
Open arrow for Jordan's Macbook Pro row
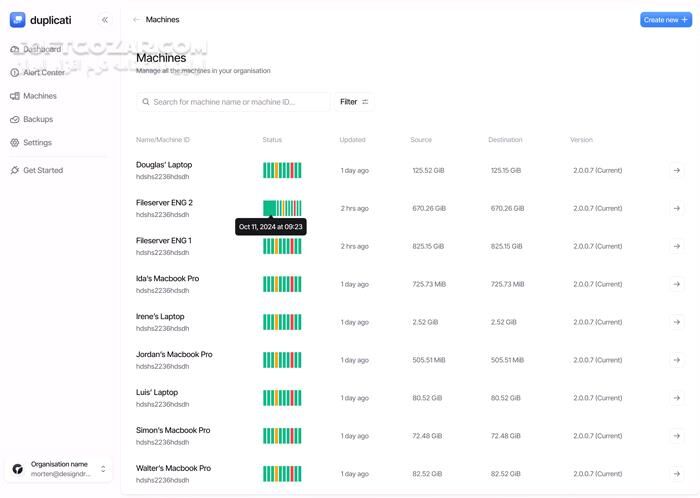677,360
